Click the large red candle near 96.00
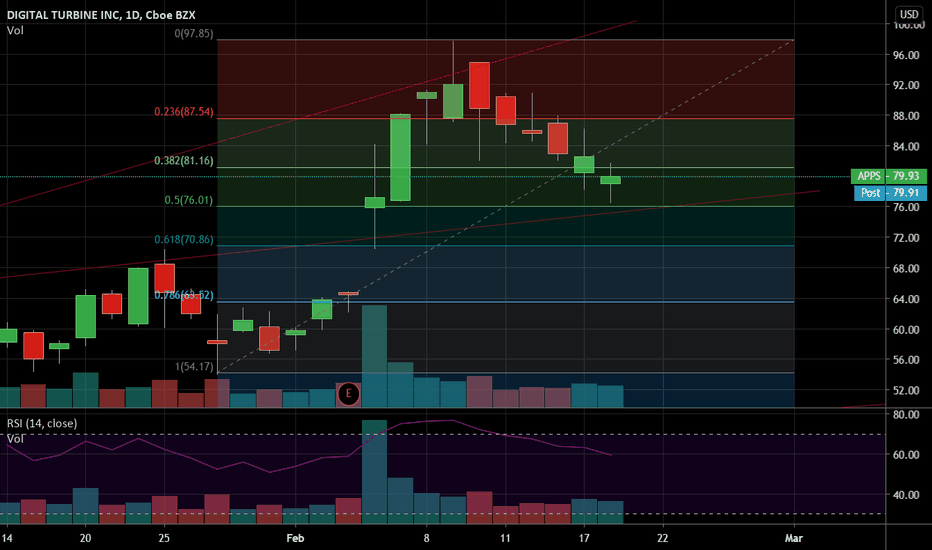932x550 pixels. coord(479,86)
